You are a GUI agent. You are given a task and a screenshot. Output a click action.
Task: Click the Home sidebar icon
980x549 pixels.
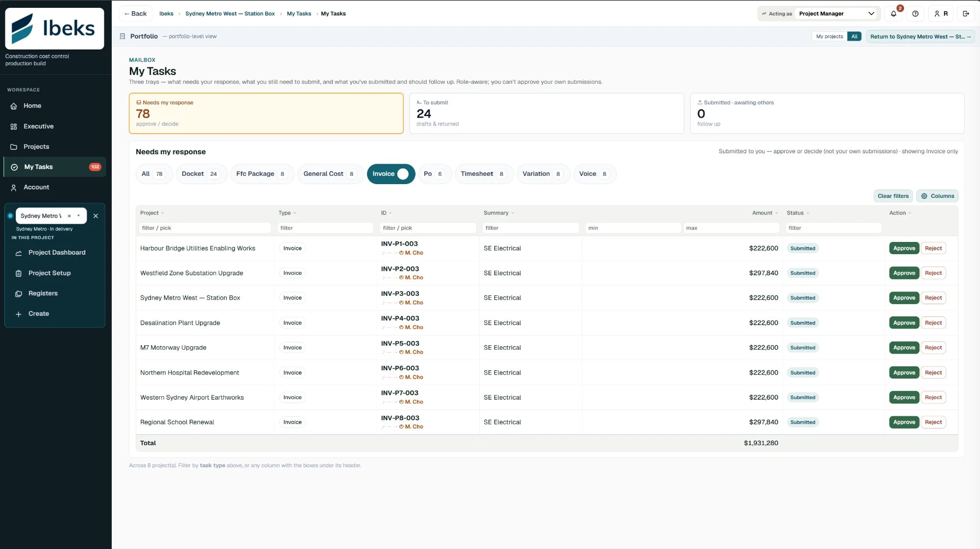14,106
